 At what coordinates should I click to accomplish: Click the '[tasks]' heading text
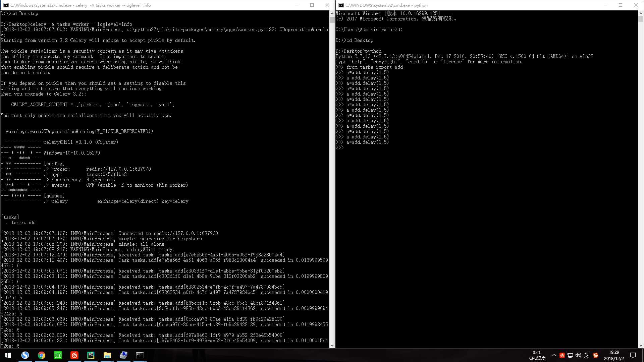pyautogui.click(x=10, y=217)
